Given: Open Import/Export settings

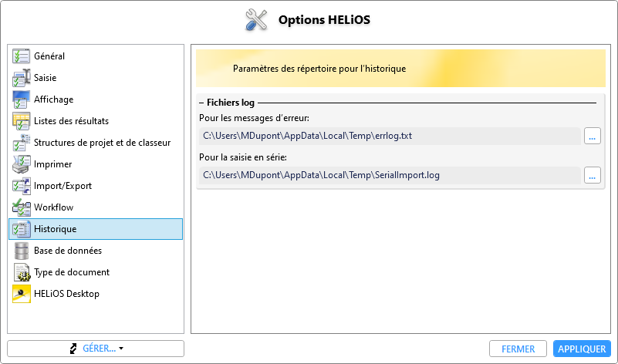Looking at the screenshot, I should pyautogui.click(x=96, y=186).
